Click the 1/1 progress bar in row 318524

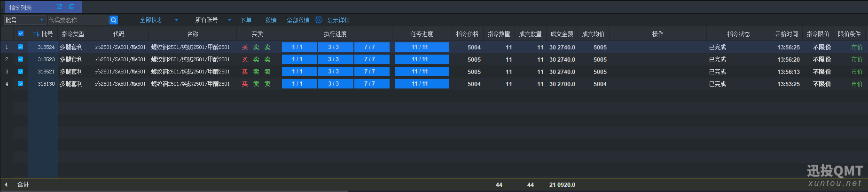coord(299,47)
